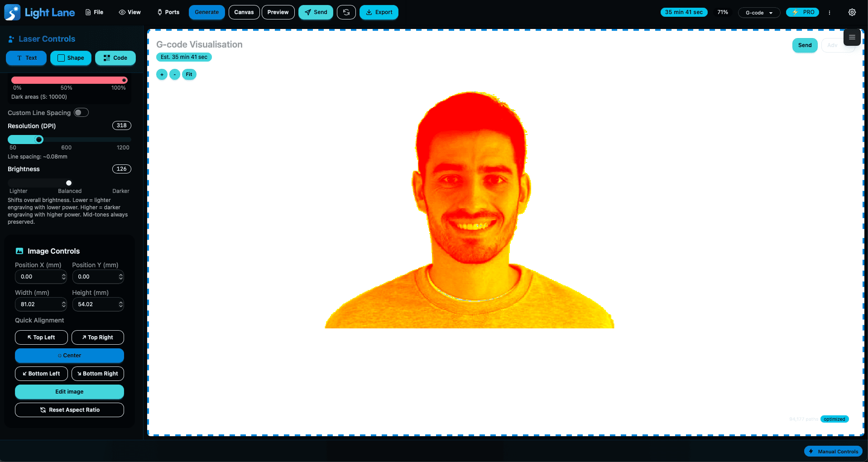This screenshot has height=462, width=868.
Task: Click the sync/refresh icon in the toolbar
Action: (x=346, y=12)
